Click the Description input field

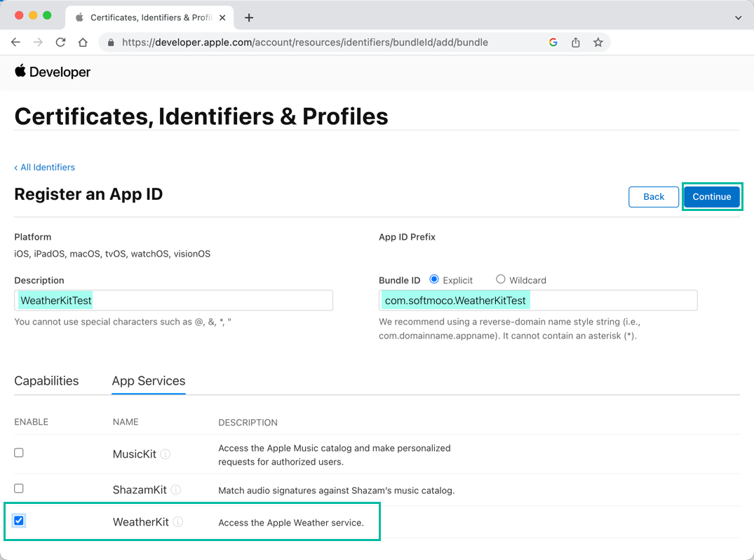pos(173,301)
